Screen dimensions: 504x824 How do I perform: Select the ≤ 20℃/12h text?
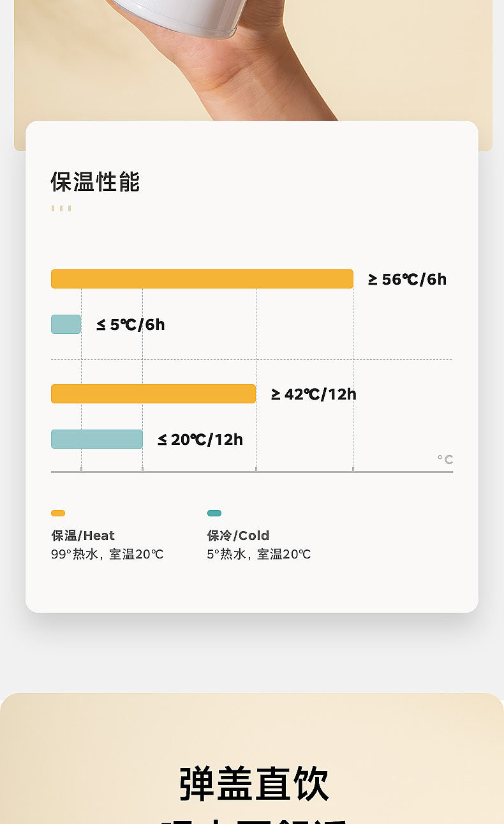click(x=200, y=440)
